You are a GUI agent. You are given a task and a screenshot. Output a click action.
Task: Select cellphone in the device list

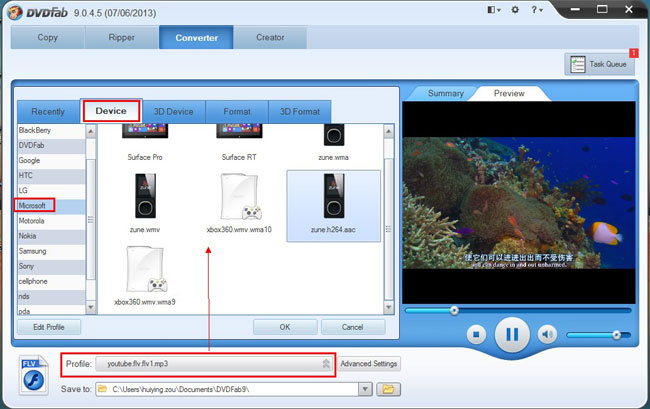(x=51, y=281)
